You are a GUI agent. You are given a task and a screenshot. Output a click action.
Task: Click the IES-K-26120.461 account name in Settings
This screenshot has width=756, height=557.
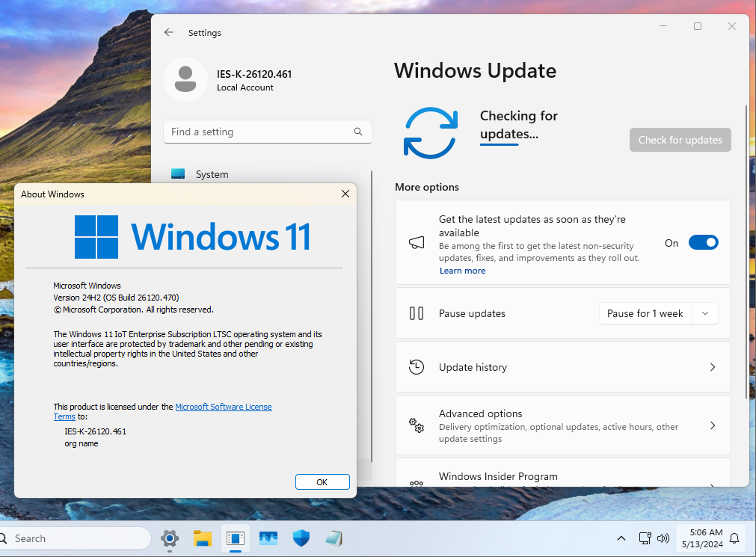tap(254, 74)
